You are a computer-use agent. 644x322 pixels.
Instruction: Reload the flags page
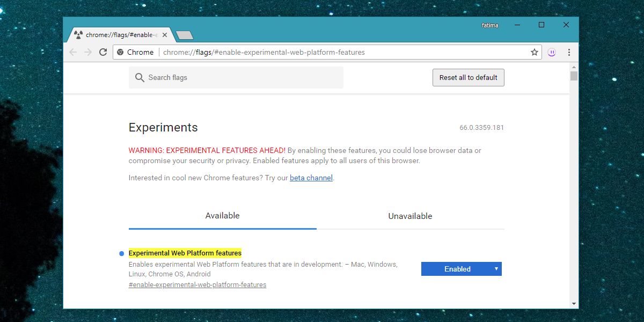(x=103, y=52)
